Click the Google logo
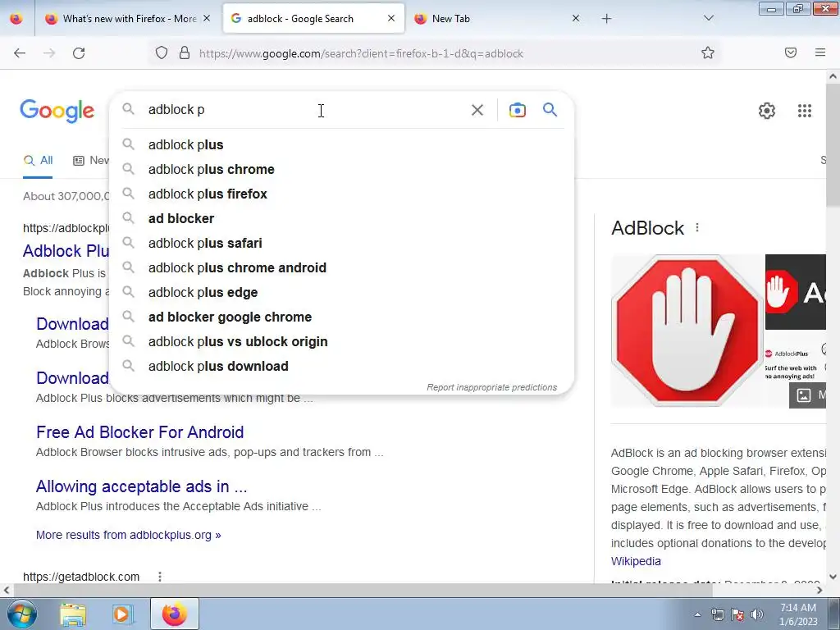Viewport: 840px width, 630px height. 57,111
